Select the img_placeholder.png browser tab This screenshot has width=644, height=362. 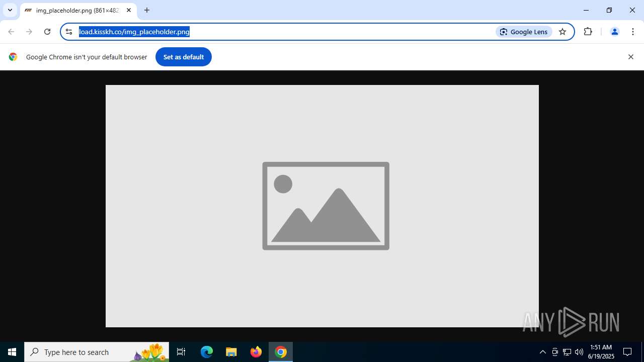point(78,10)
